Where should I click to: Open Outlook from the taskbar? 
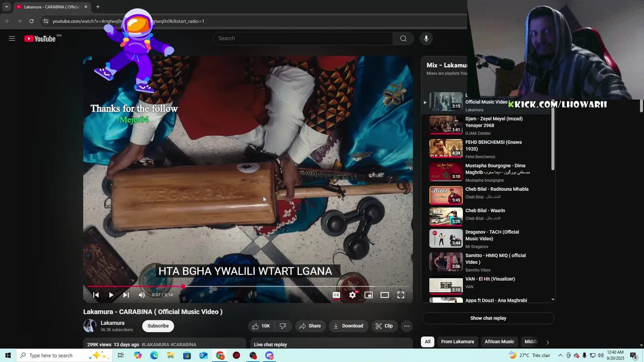click(x=203, y=355)
